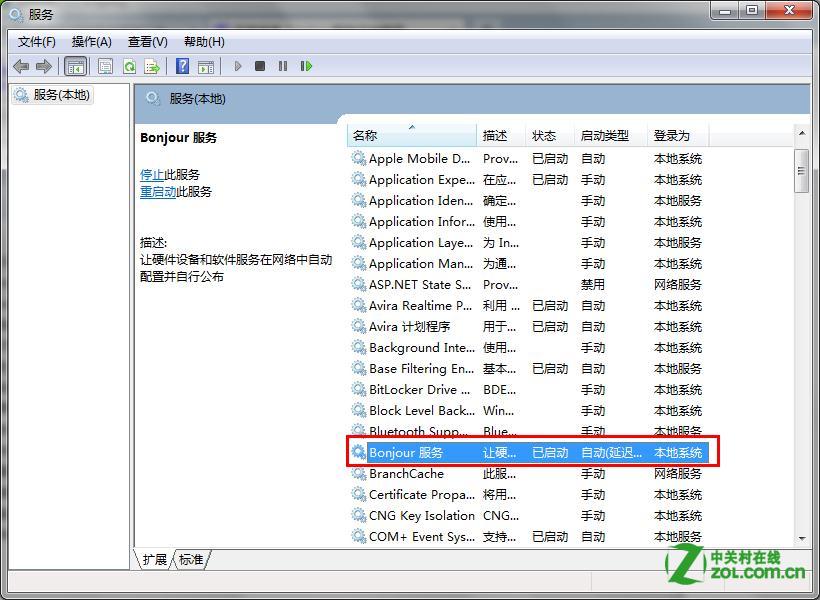
Task: Open the 文件(F) menu
Action: pyautogui.click(x=37, y=42)
